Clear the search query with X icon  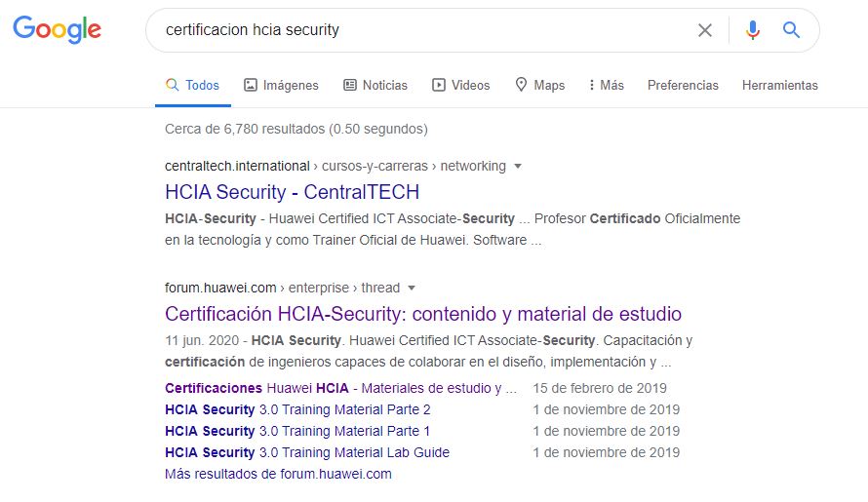tap(705, 30)
